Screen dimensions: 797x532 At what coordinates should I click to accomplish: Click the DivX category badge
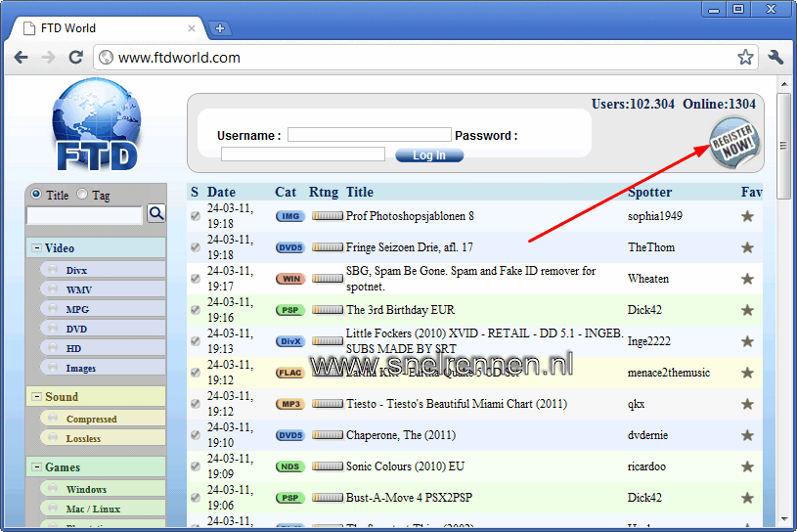(290, 341)
